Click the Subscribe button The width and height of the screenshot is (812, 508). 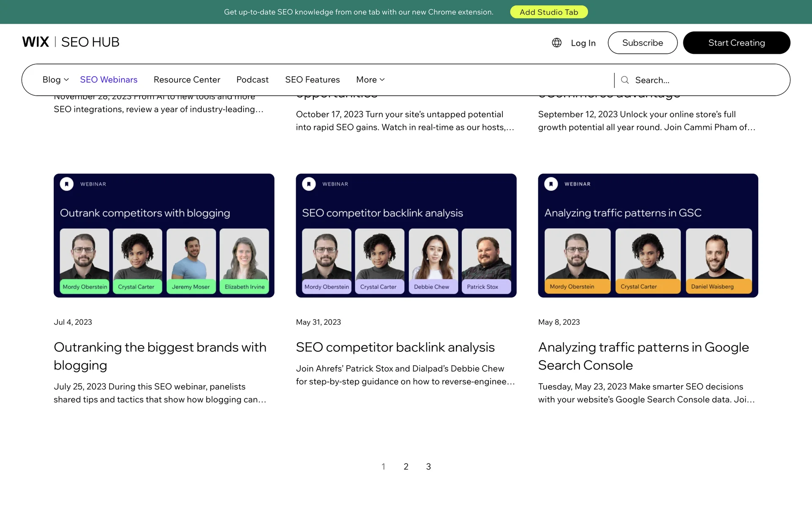642,43
